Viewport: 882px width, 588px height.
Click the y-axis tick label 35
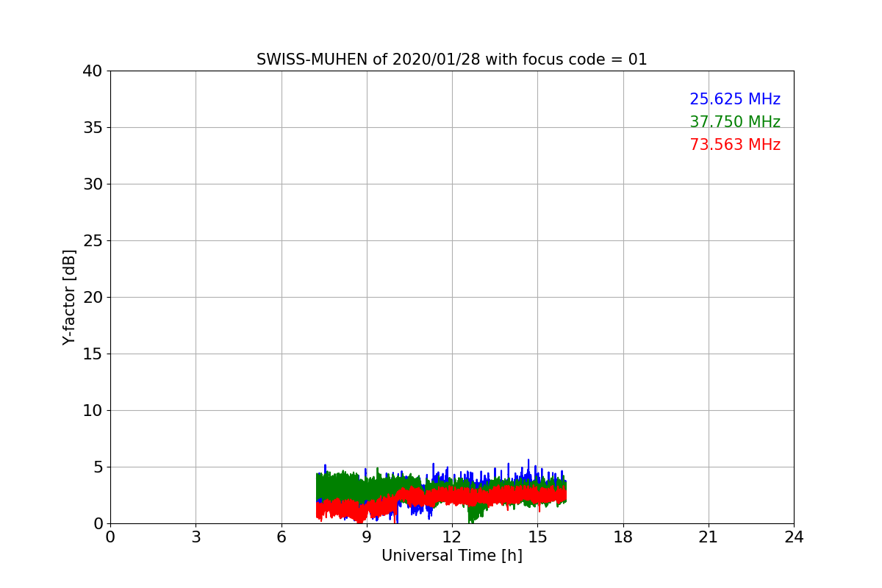pos(93,128)
